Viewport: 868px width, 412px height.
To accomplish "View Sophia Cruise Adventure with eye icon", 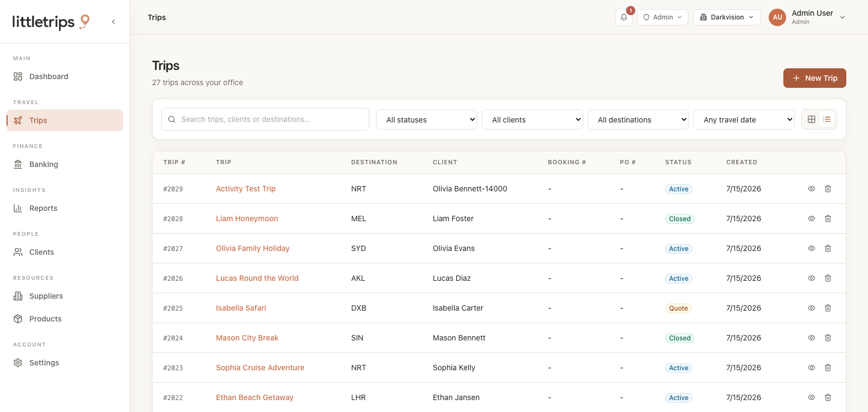I will click(812, 368).
